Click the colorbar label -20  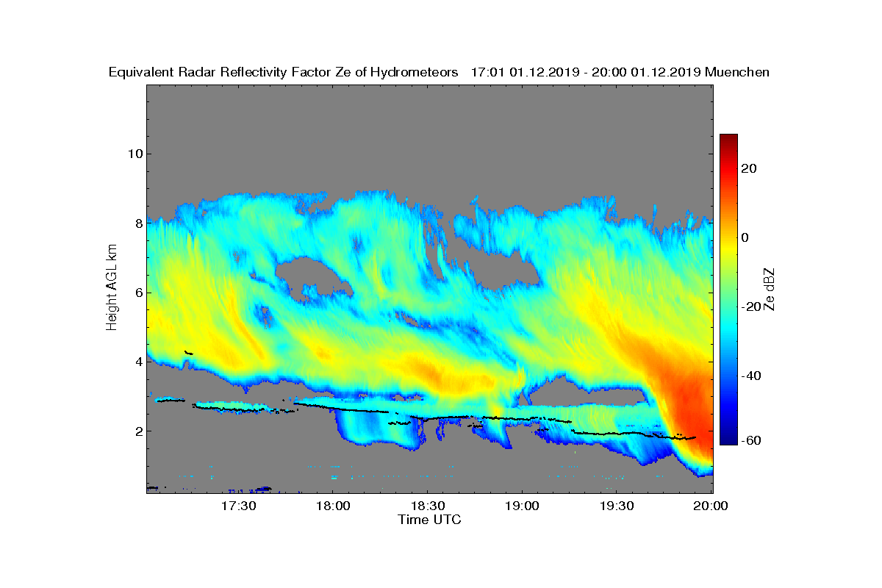[750, 306]
